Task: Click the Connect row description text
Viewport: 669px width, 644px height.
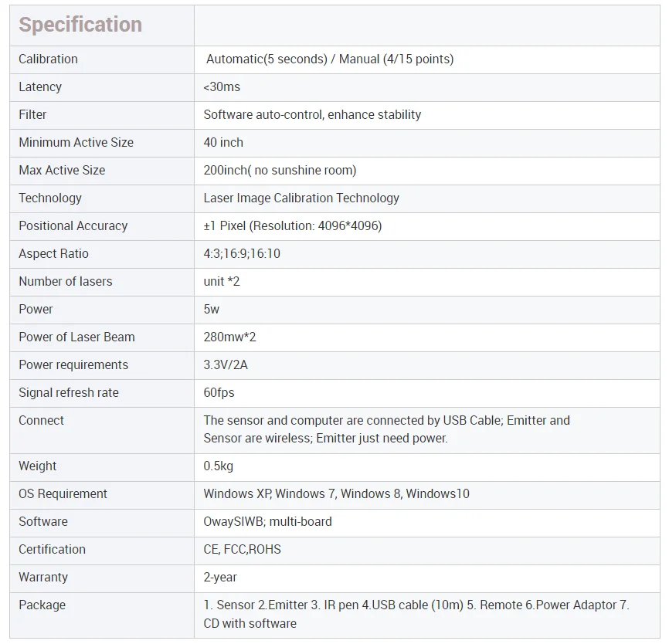Action: point(386,429)
